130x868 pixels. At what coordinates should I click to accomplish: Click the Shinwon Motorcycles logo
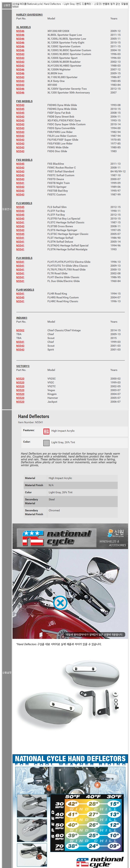coord(116,533)
